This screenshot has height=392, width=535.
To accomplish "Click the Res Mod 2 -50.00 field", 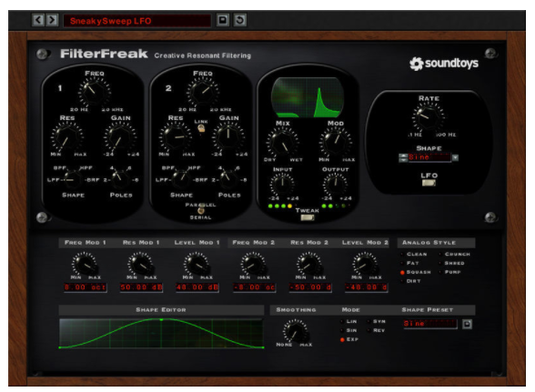I will tap(309, 287).
